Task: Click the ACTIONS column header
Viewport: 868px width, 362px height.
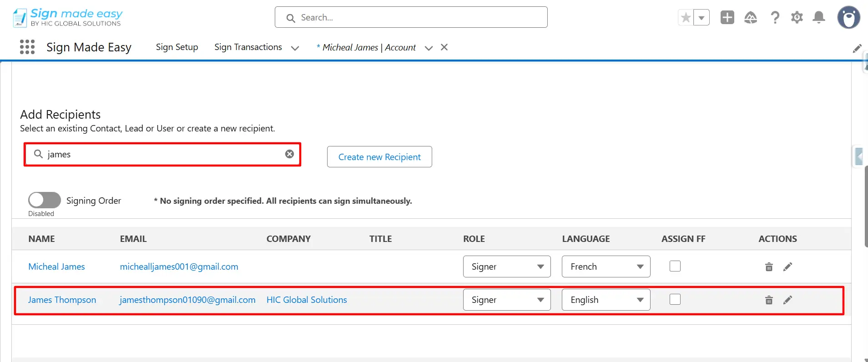Action: (x=777, y=239)
